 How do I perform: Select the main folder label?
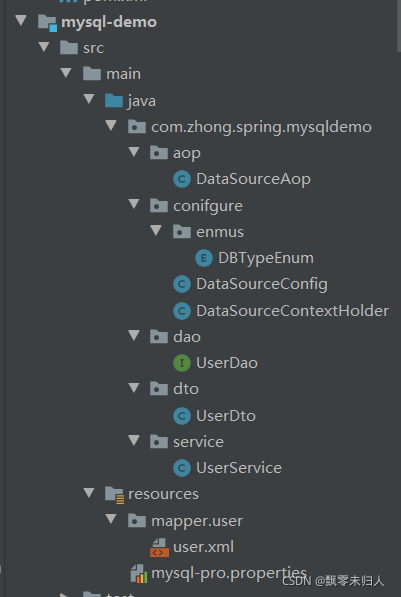[123, 74]
